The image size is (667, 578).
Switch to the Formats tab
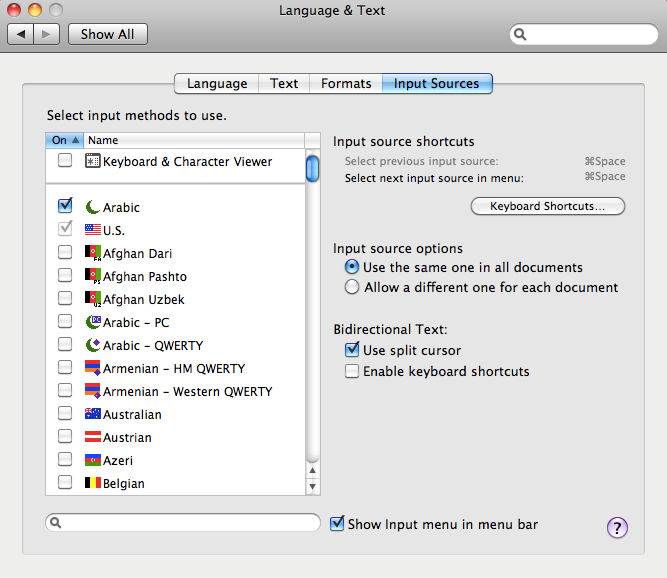(x=346, y=83)
